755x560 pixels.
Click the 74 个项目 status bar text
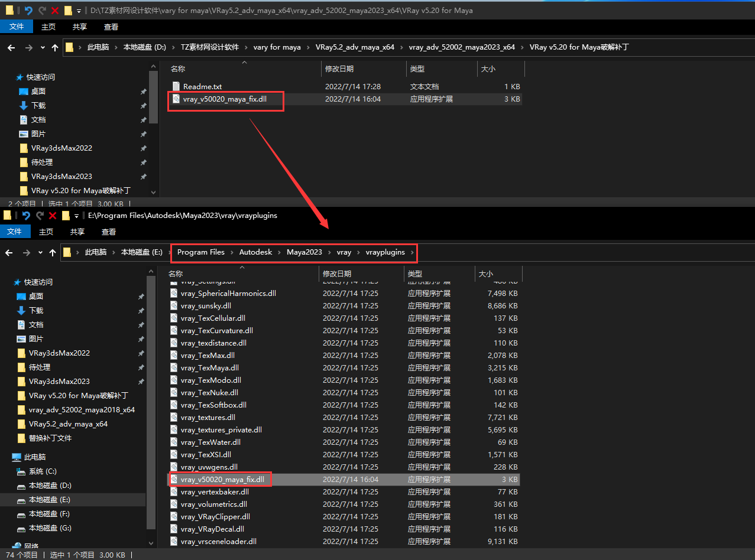pos(21,555)
